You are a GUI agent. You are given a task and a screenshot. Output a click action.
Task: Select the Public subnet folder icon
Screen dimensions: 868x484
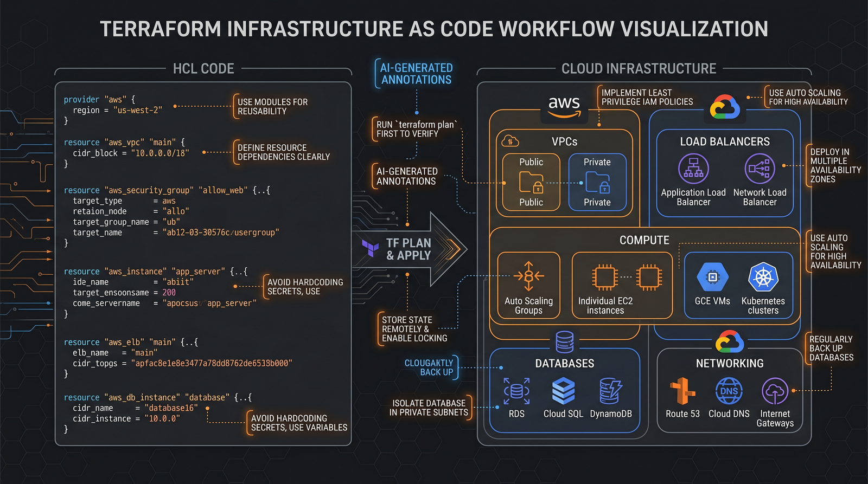531,182
